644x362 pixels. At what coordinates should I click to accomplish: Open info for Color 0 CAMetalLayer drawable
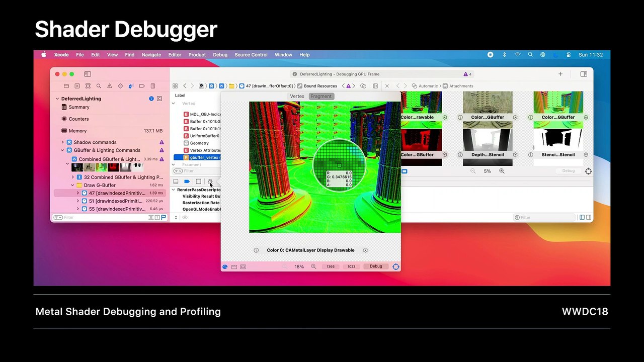pyautogui.click(x=256, y=250)
